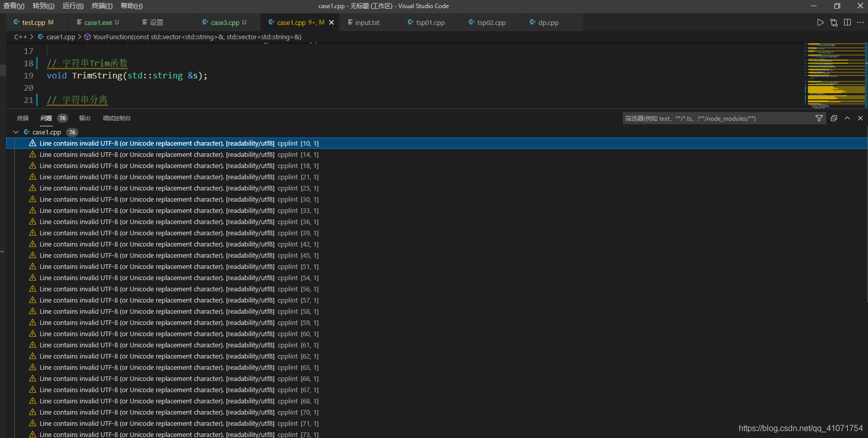
Task: Switch to the 问题 panel tab
Action: click(x=46, y=118)
